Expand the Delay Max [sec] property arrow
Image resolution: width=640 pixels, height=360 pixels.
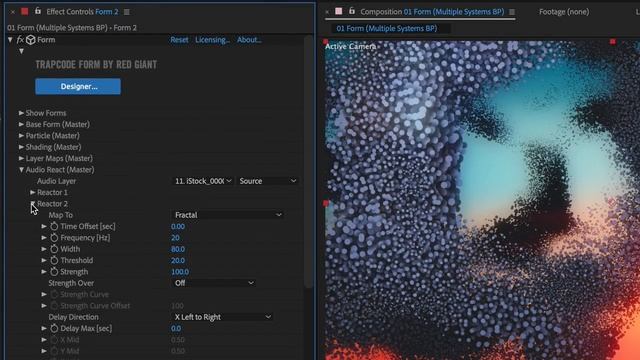(44, 328)
